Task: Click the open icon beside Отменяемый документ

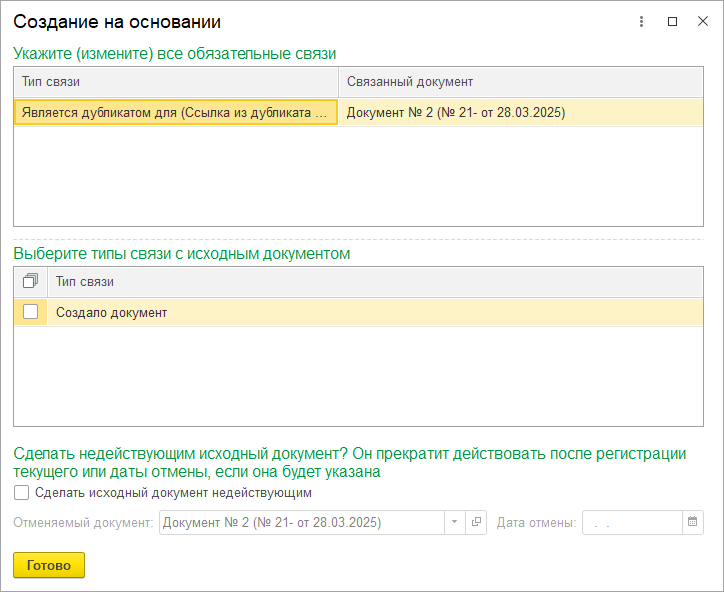Action: (x=476, y=522)
